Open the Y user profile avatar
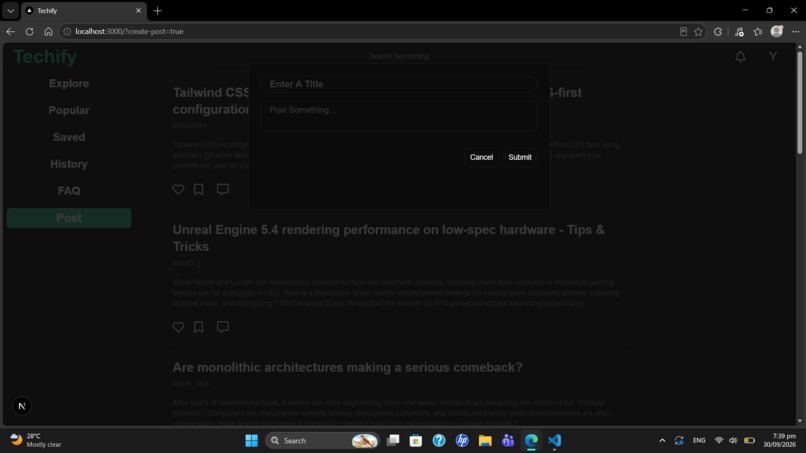Screen dimensions: 806x453 [x=773, y=57]
